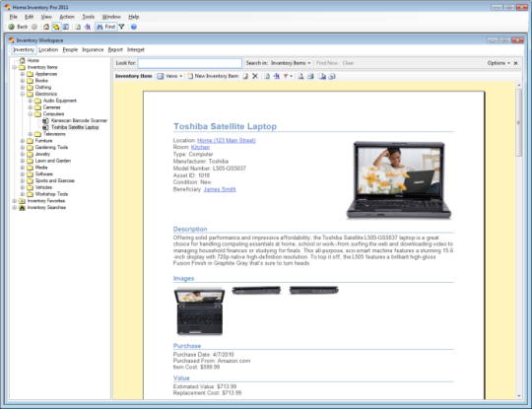Open the dropdown arrow next to the red flag
The height and width of the screenshot is (409, 532).
tap(291, 76)
